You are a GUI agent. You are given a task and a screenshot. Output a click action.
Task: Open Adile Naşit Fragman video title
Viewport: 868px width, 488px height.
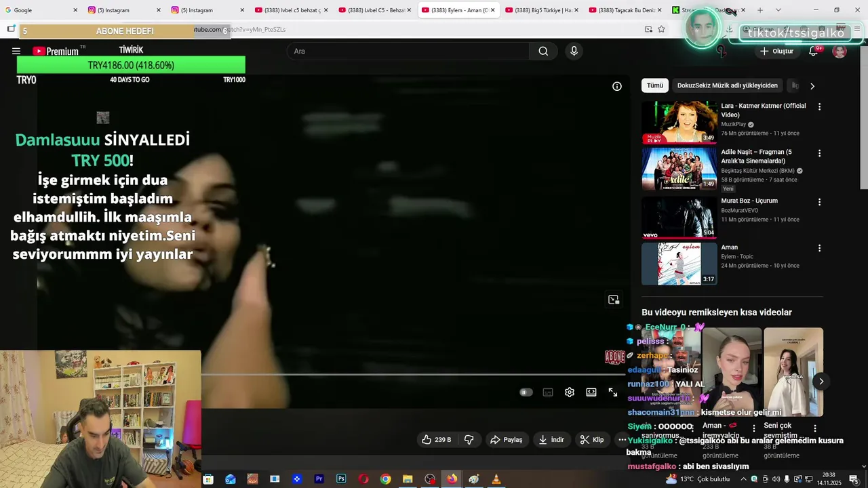tap(756, 157)
